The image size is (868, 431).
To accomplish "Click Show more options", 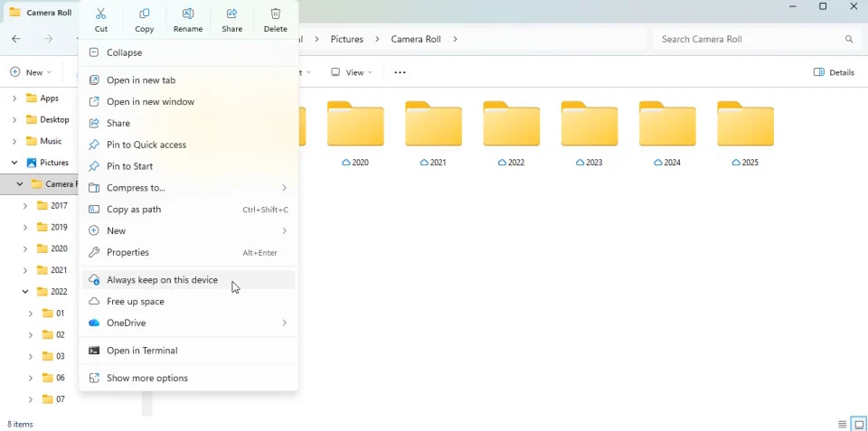I will (188, 379).
